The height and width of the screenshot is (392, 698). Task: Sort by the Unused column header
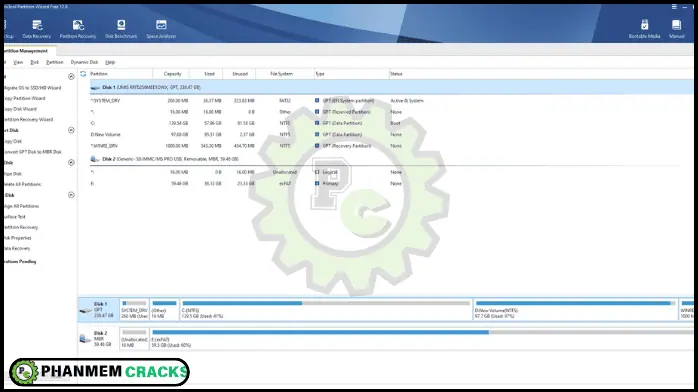240,74
